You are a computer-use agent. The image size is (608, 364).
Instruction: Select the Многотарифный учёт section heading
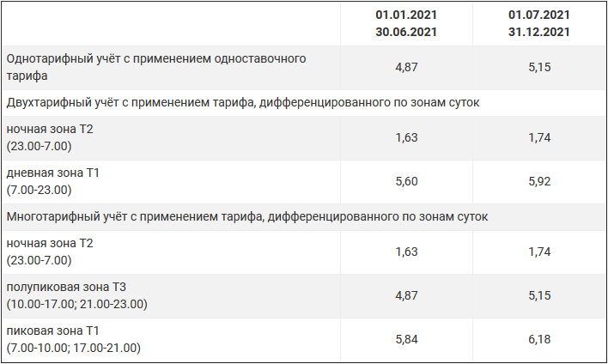coord(247,216)
